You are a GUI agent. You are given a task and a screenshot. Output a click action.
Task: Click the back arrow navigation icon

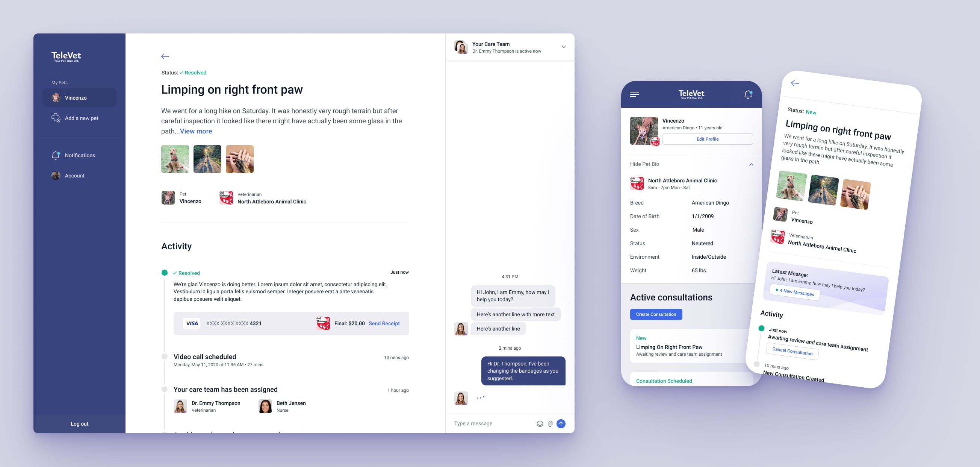[x=164, y=56]
